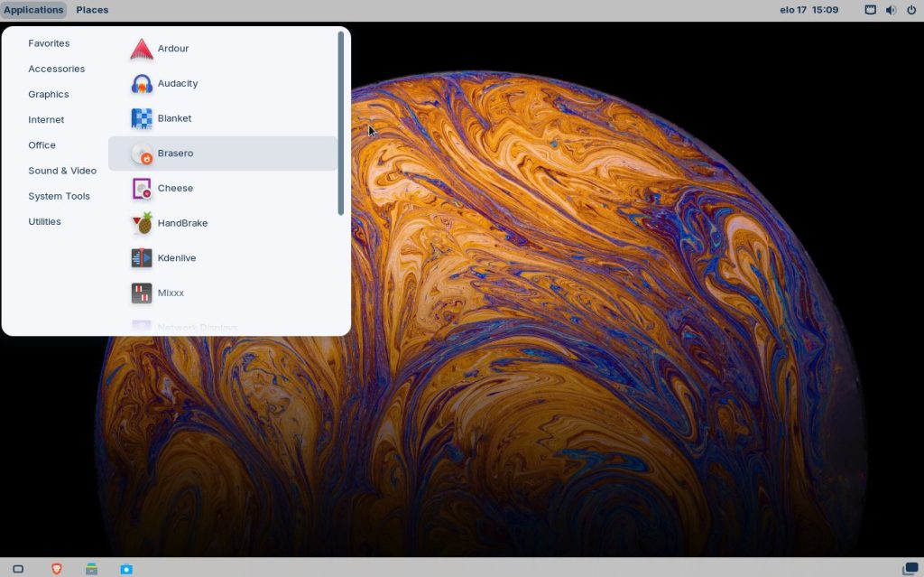Screen dimensions: 924x577
Task: Click the application list scrollbar
Action: click(x=340, y=124)
